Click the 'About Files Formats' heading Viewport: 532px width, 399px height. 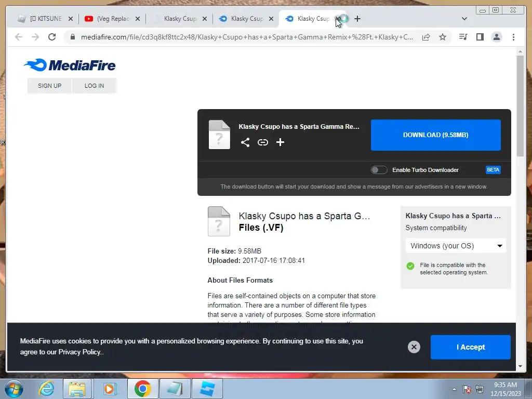(240, 280)
